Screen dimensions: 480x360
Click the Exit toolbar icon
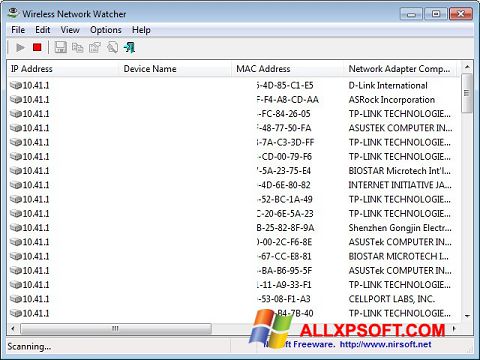129,48
